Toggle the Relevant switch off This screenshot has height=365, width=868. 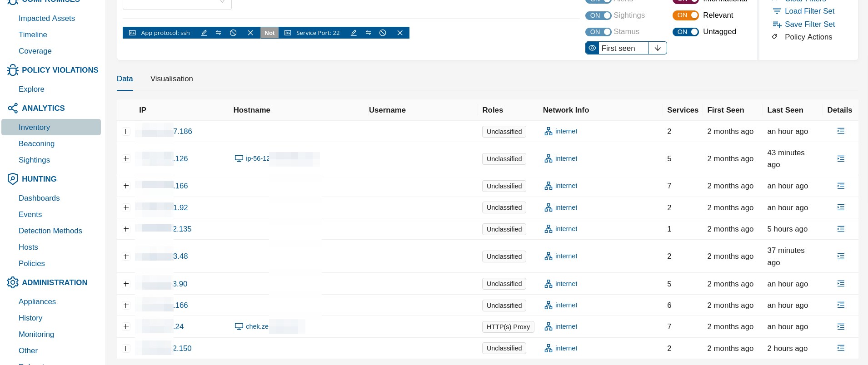[x=685, y=15]
